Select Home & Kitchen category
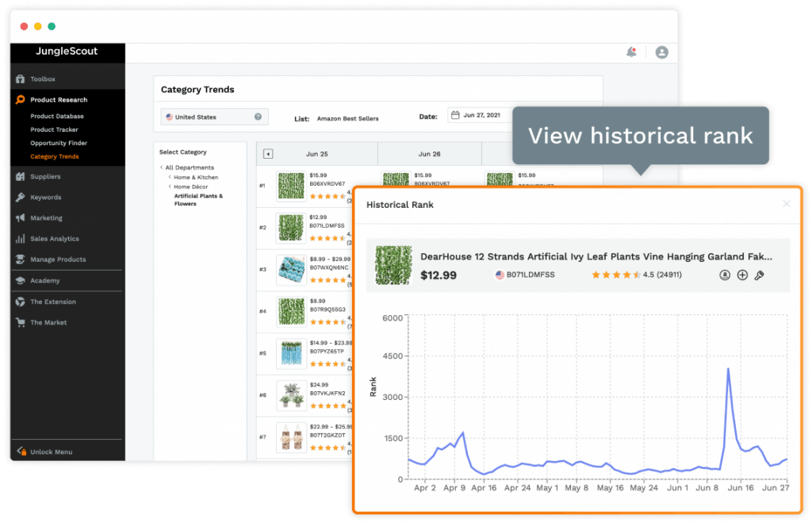This screenshot has height=523, width=812. tap(196, 177)
